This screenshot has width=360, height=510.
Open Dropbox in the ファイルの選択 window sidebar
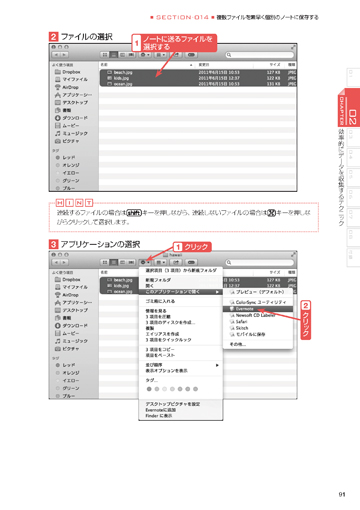pyautogui.click(x=71, y=72)
